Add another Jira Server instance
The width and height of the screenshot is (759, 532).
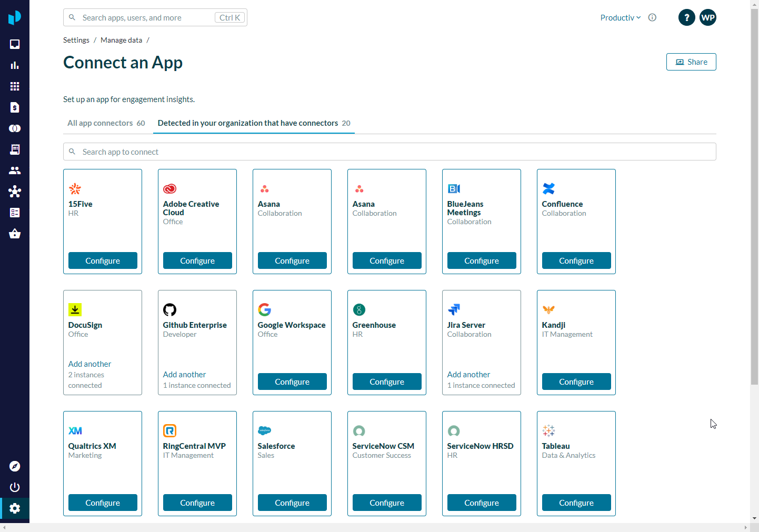(468, 375)
